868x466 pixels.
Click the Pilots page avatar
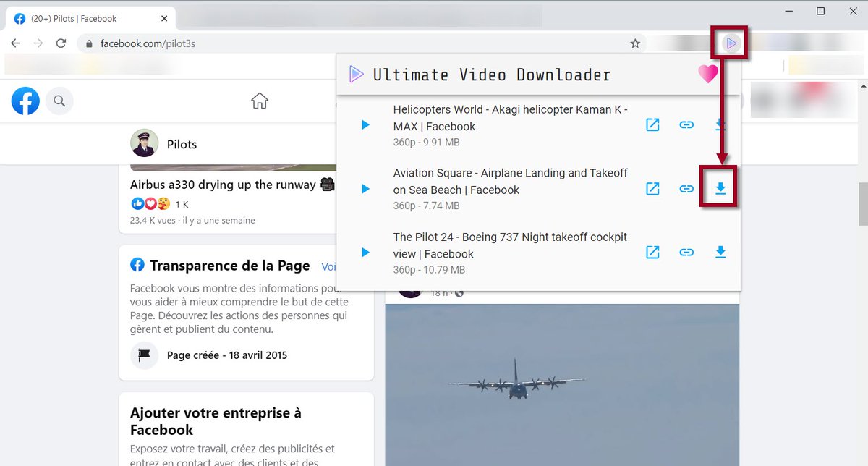[144, 144]
